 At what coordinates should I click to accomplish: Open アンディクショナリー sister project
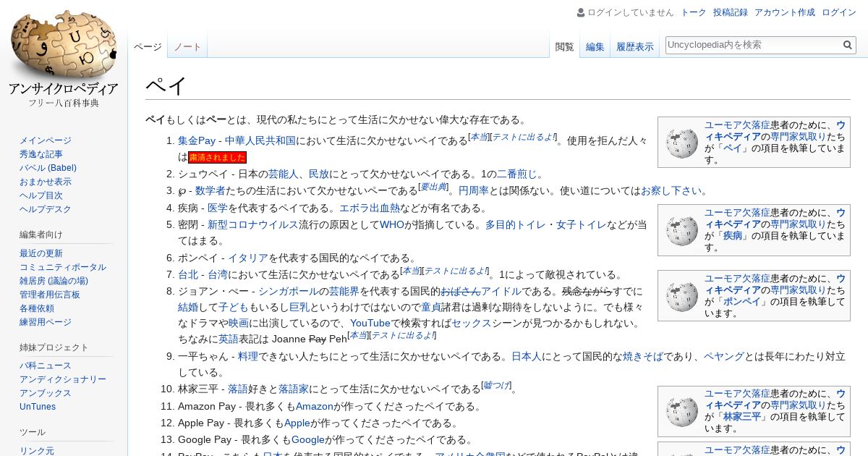point(63,379)
